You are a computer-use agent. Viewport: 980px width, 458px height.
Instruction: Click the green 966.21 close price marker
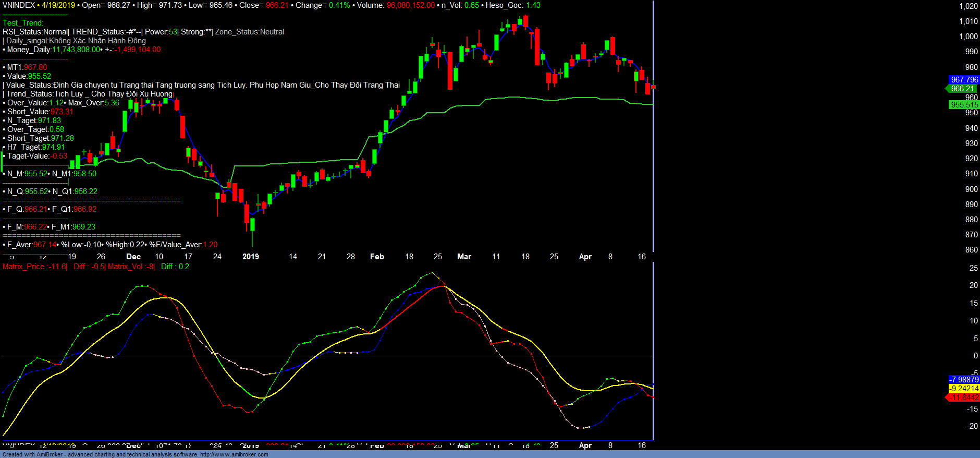click(x=962, y=89)
